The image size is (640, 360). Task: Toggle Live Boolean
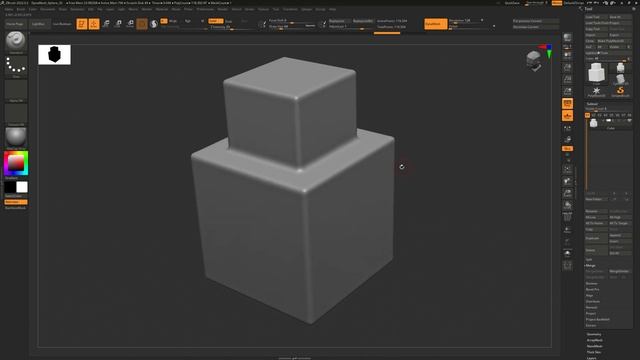62,24
